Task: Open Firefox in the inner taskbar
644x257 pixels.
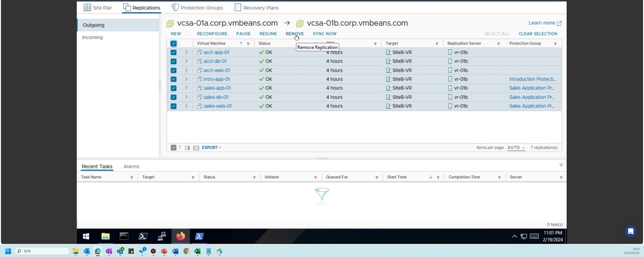Action: 180,236
